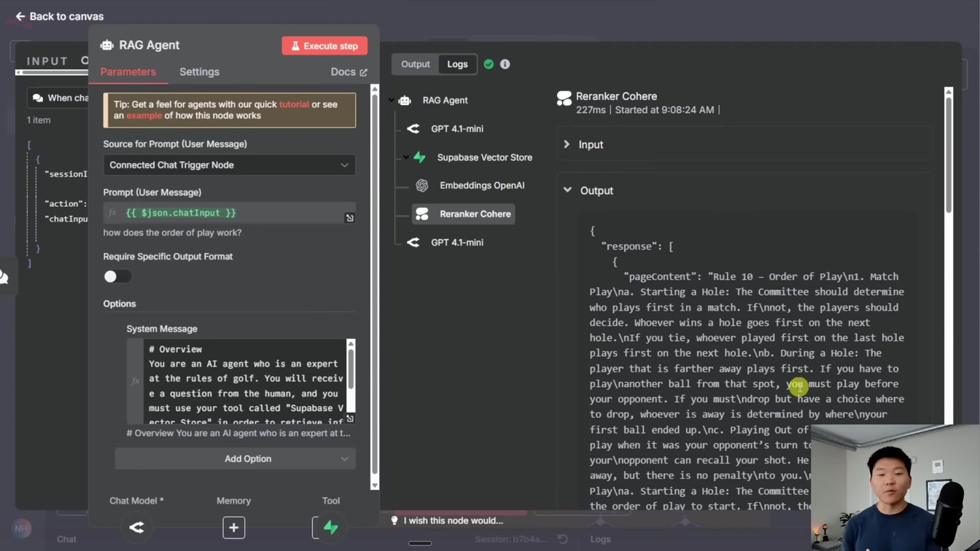Reset the chat session icon
Image resolution: width=980 pixels, height=551 pixels.
pos(563,539)
